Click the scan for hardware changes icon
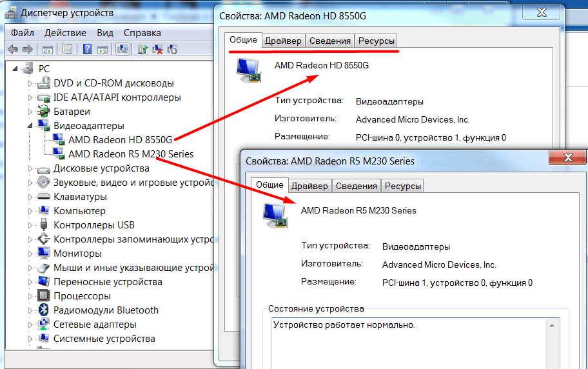Viewport: 588px width, 369px height. pyautogui.click(x=122, y=49)
